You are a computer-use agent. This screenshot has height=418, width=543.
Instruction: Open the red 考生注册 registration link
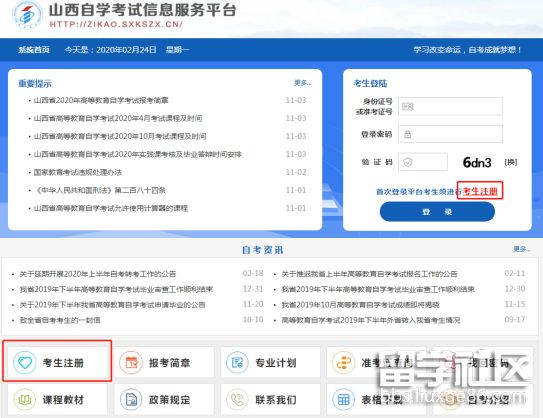480,191
